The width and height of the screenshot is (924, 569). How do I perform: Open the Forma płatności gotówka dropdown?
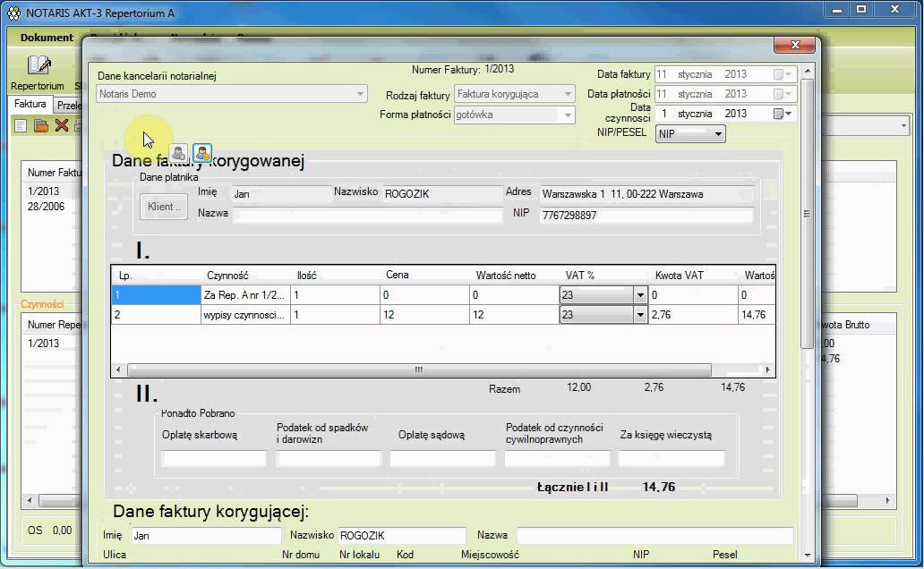[567, 115]
